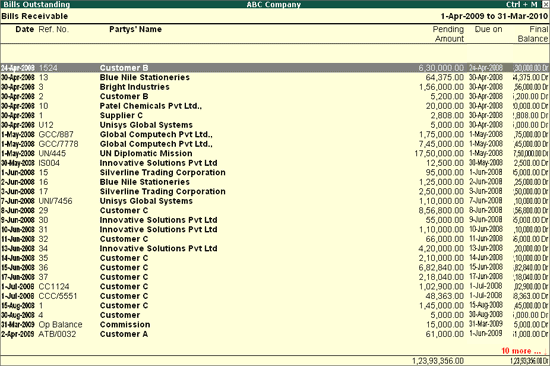Select the 'Customer A' party name
The image size is (550, 366).
tap(123, 334)
